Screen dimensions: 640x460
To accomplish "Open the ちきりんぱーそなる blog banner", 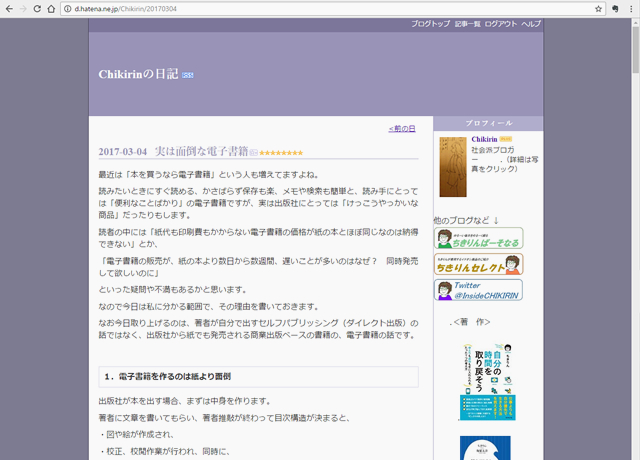I will coord(478,238).
